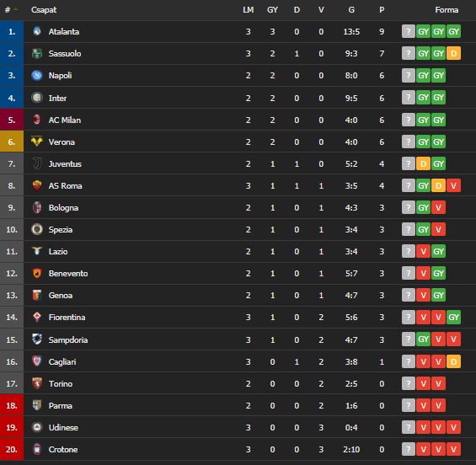The width and height of the screenshot is (476, 465).
Task: Open the Torino bull badge
Action: 37,383
